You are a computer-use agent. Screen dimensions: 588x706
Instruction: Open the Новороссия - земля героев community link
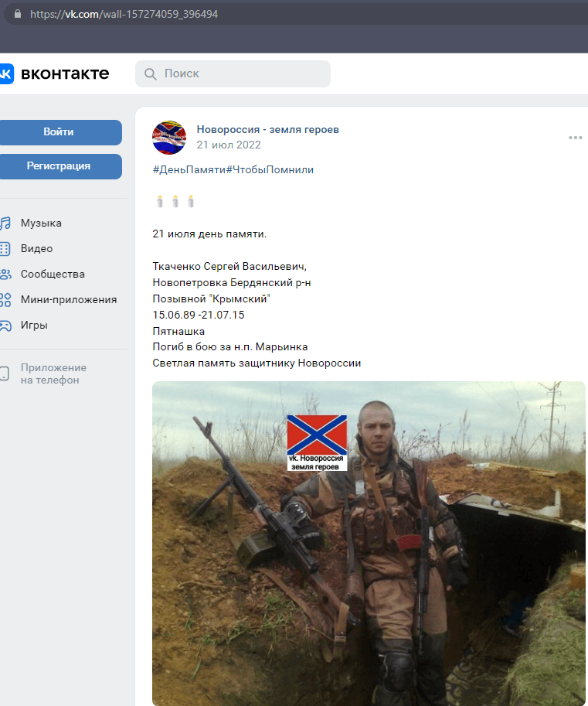click(267, 130)
